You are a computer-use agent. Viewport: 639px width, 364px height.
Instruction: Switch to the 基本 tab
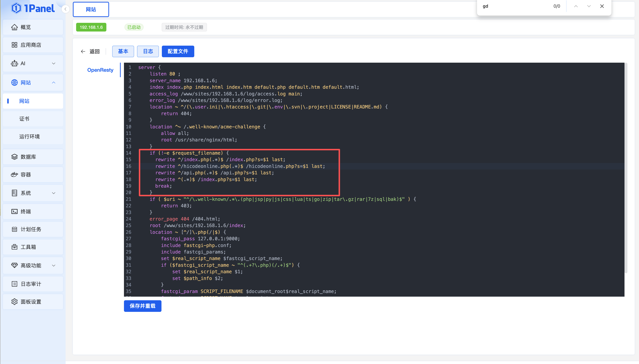(x=123, y=51)
